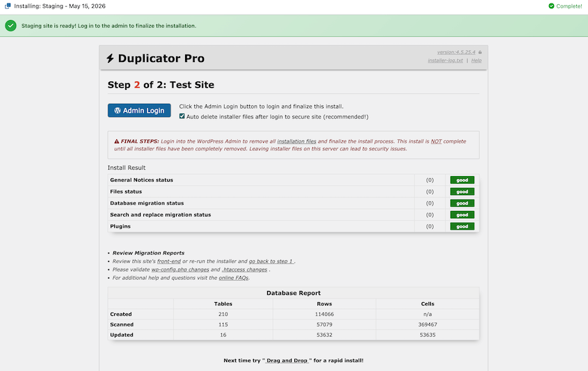Click good badge for General Notices status
This screenshot has width=588, height=371.
point(462,180)
